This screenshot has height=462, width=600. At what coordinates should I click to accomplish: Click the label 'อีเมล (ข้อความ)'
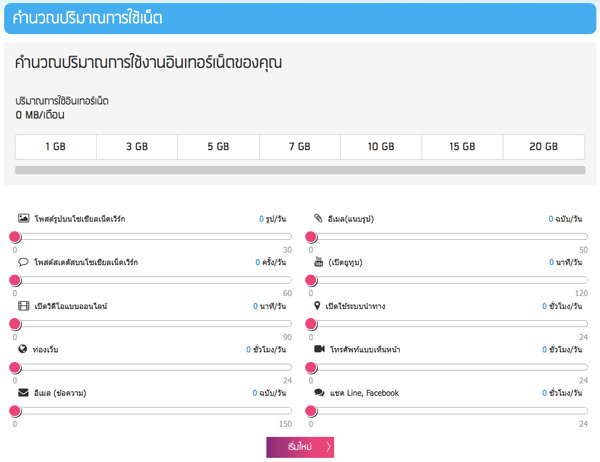60,393
